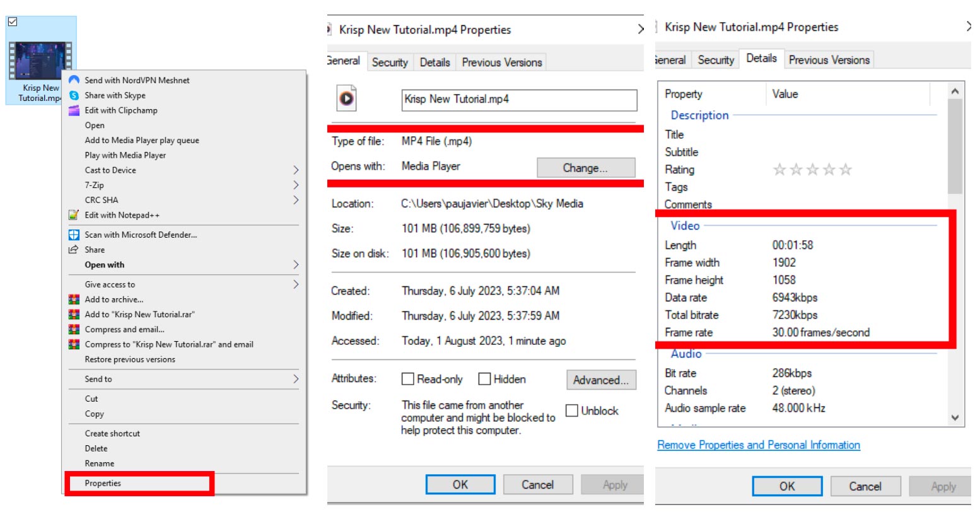Screen dimensions: 980x512
Task: Click the Notepad++ icon in context menu
Action: click(74, 215)
